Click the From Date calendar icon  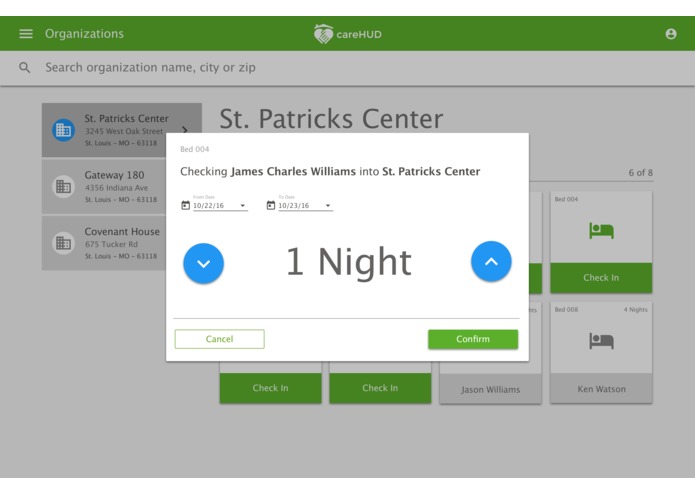pos(185,205)
